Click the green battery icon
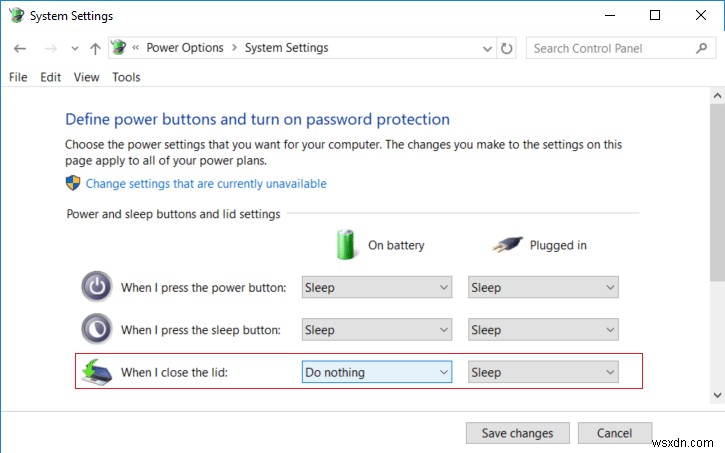Image resolution: width=725 pixels, height=453 pixels. [x=346, y=245]
